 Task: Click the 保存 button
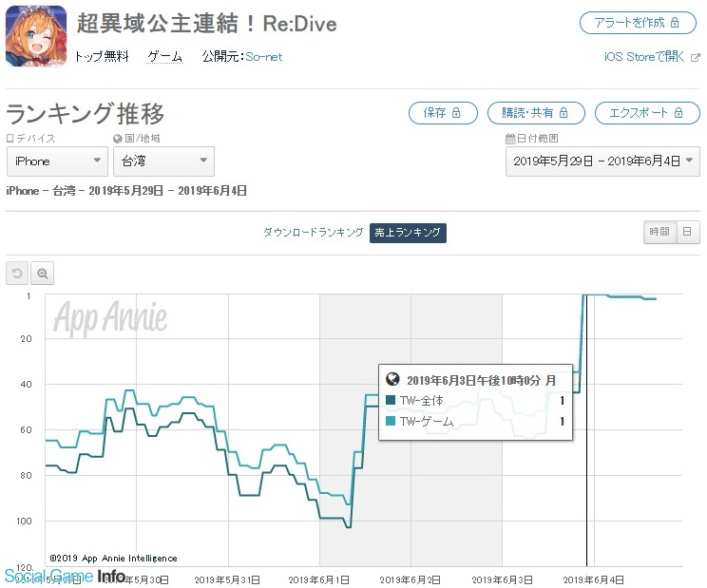[x=443, y=113]
